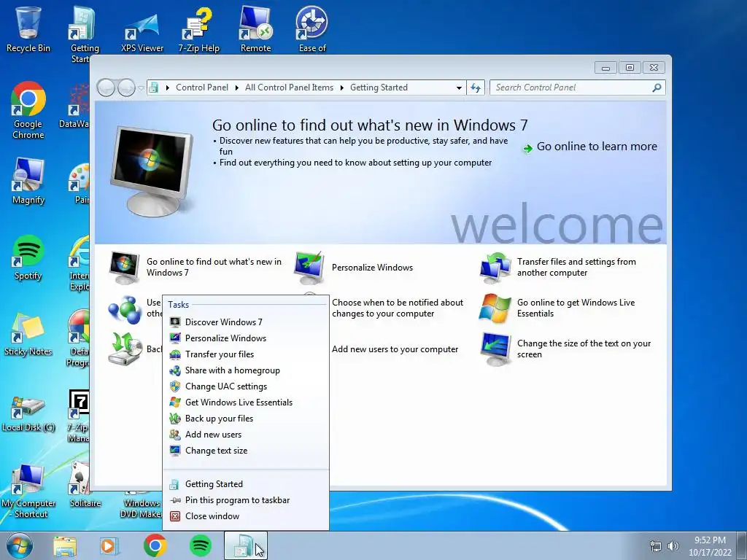Viewport: 747px width, 560px height.
Task: Open Go online to find out what's new item
Action: [x=196, y=268]
